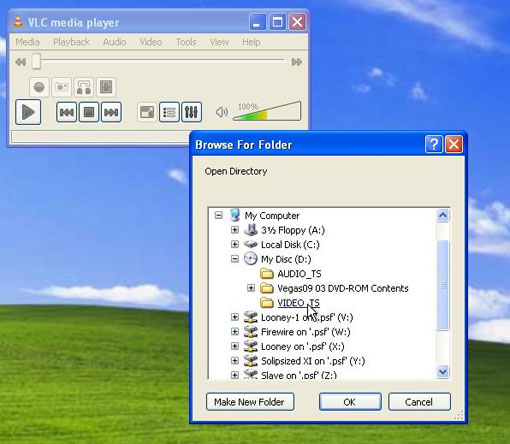This screenshot has width=510, height=444.
Task: Click the slower rewind arrows icon
Action: [x=21, y=62]
